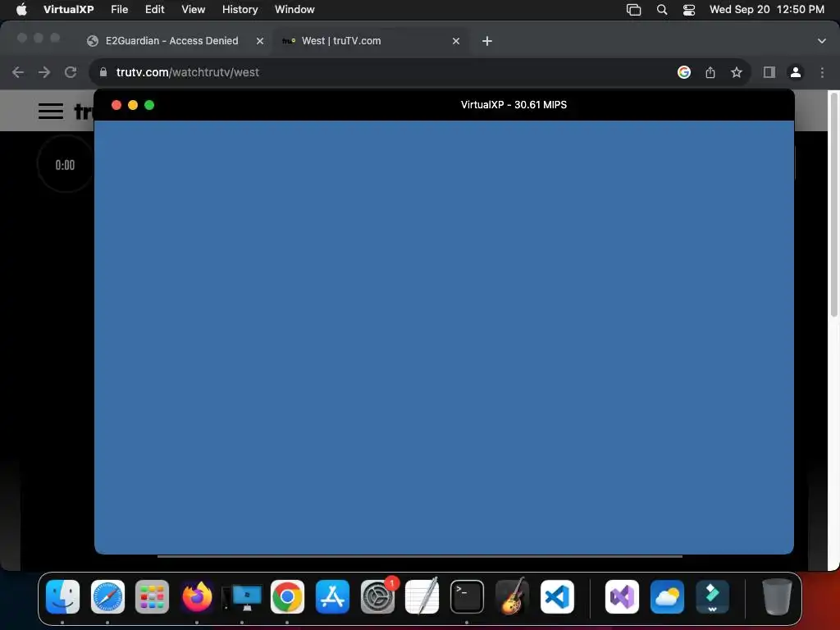This screenshot has height=630, width=840.
Task: Open the Apple menu
Action: [21, 10]
